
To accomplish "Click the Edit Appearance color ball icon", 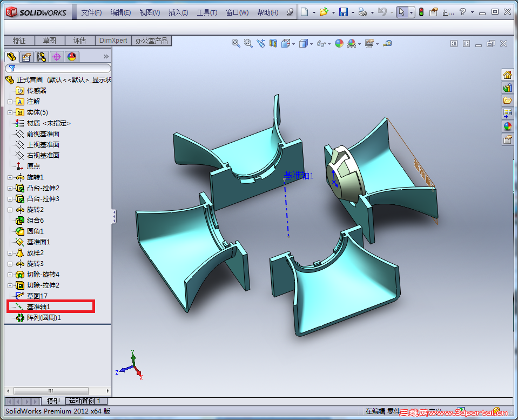I will point(339,43).
